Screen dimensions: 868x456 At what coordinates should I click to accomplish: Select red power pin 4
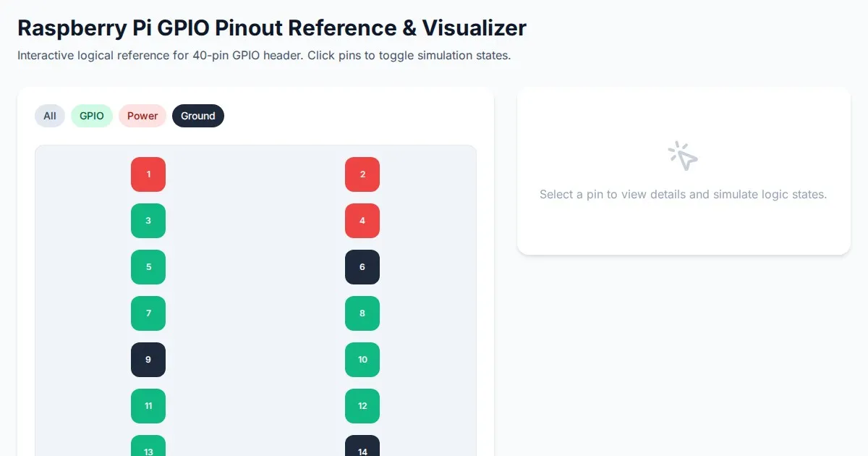(x=362, y=221)
